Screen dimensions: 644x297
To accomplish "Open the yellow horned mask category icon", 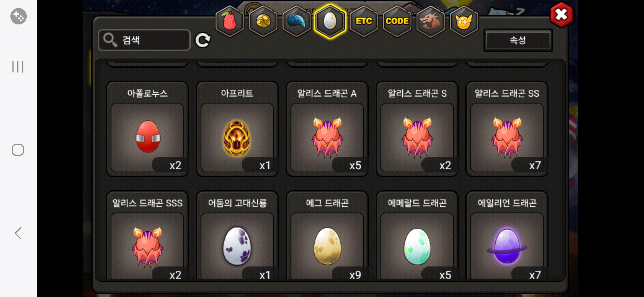I will pyautogui.click(x=464, y=21).
